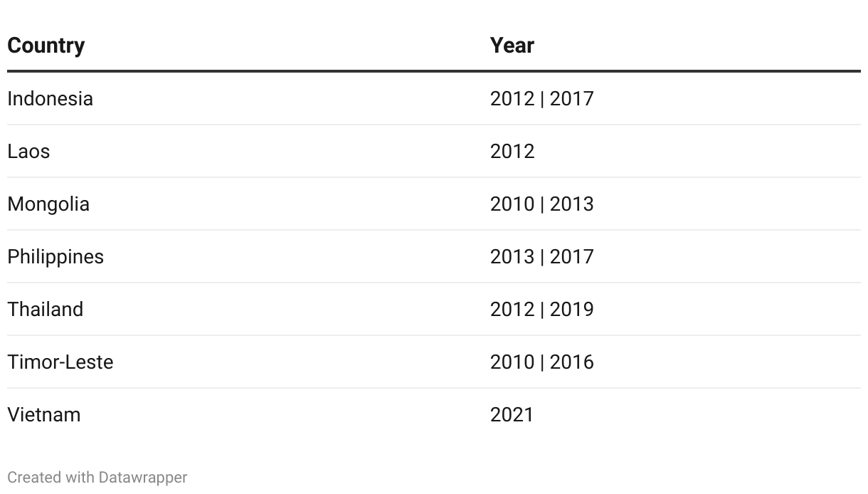Screen dimensions: 868x494
Task: Select the Timor-Leste country cell
Action: tap(60, 362)
